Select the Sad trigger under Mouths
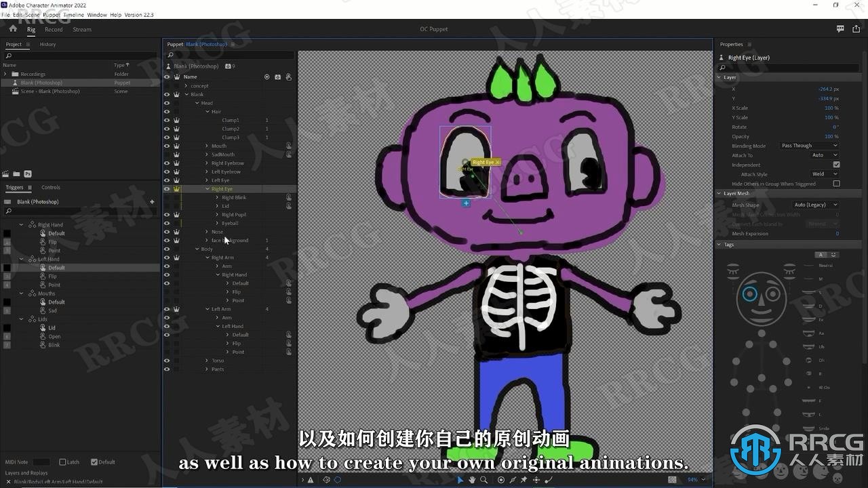The image size is (868, 488). tap(52, 310)
